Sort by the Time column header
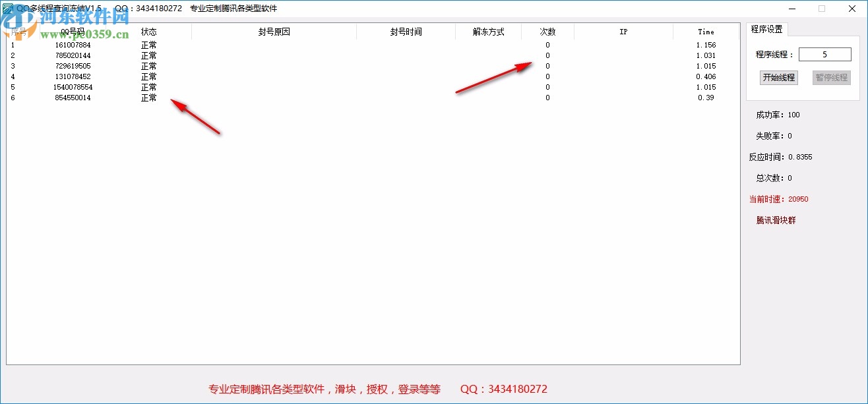 (x=706, y=31)
